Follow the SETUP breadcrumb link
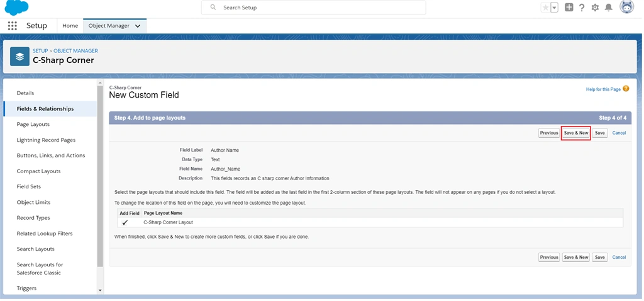The width and height of the screenshot is (644, 301). tap(40, 50)
